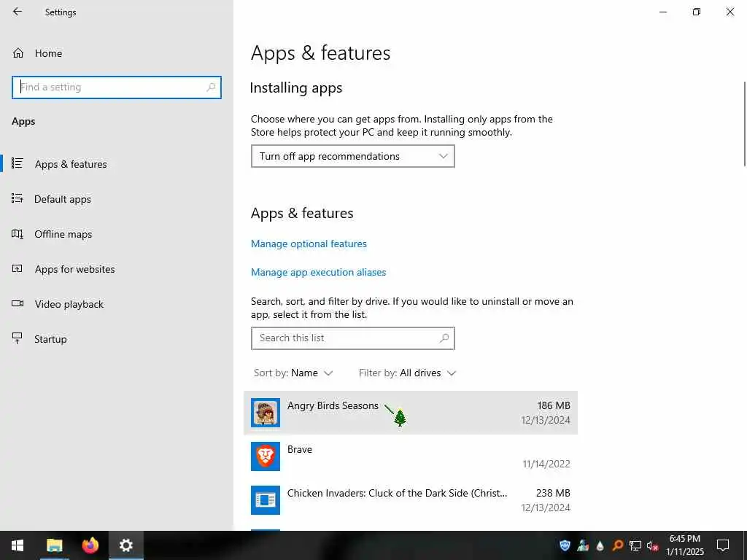Open the Windows Start menu
The width and height of the screenshot is (747, 560).
(x=18, y=545)
